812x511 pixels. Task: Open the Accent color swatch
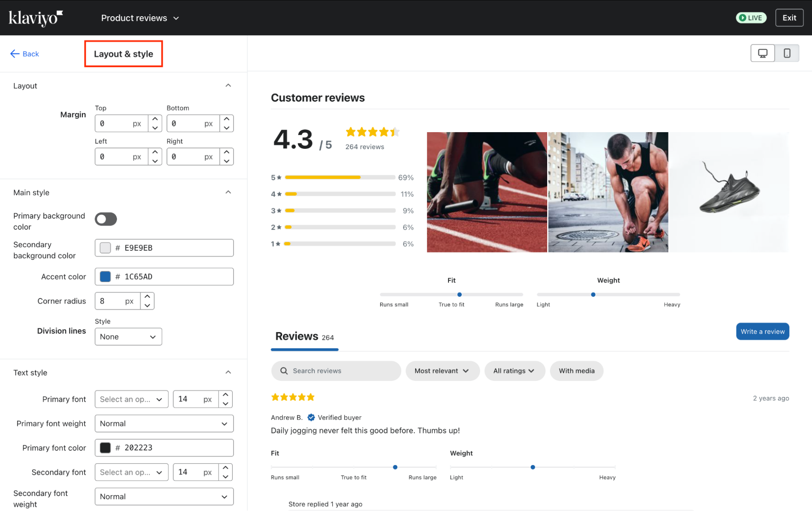pos(105,276)
